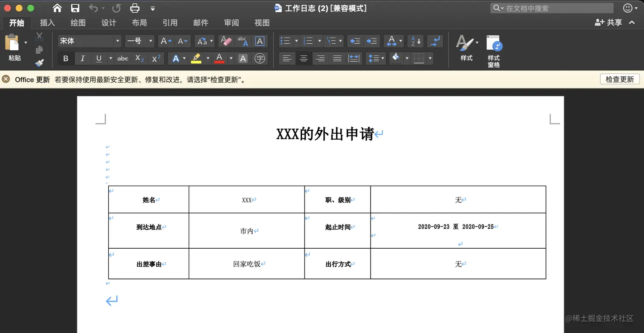This screenshot has width=644, height=333.
Task: Expand the Paste options arrow
Action: (x=26, y=42)
